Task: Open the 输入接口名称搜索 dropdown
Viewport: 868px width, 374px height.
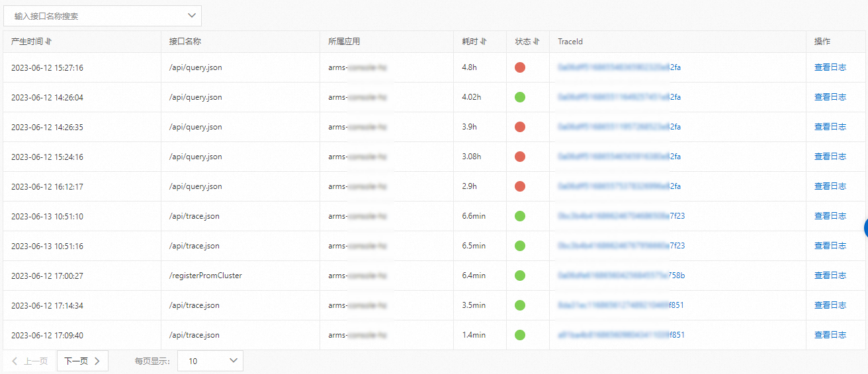Action: (x=103, y=16)
